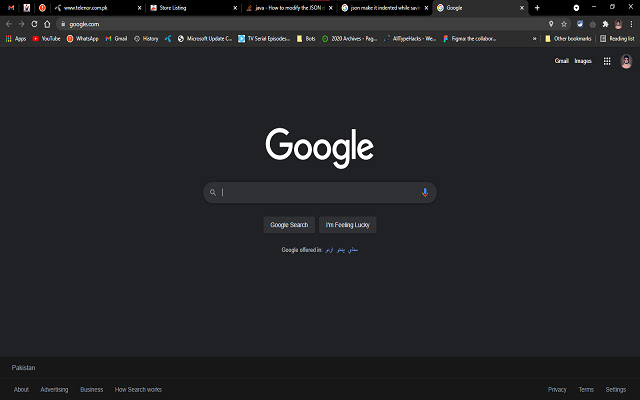Focus the Google search input field
Screen dimensions: 640x400
[320, 192]
